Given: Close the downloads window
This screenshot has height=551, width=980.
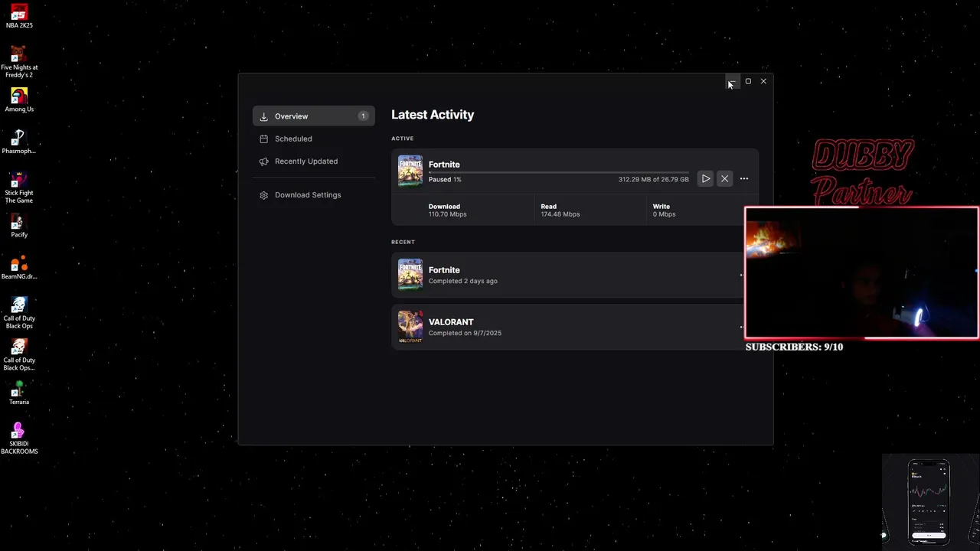Looking at the screenshot, I should 763,81.
